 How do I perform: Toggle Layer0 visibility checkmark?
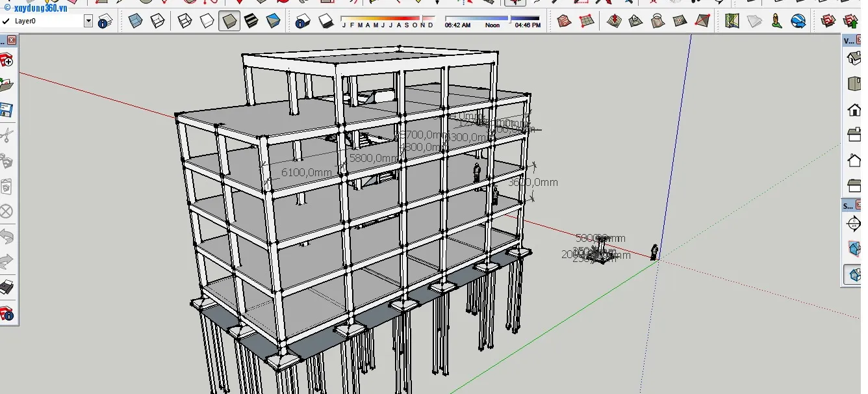(x=6, y=21)
